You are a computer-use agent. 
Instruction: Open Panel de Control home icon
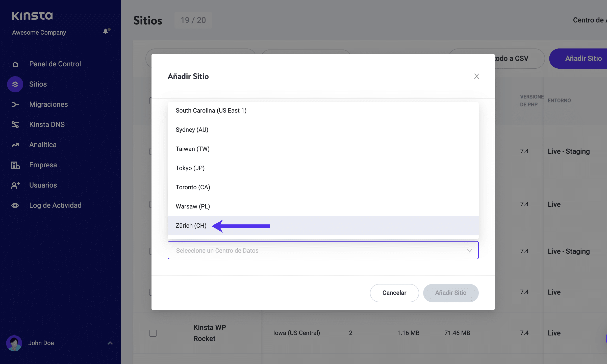tap(15, 64)
